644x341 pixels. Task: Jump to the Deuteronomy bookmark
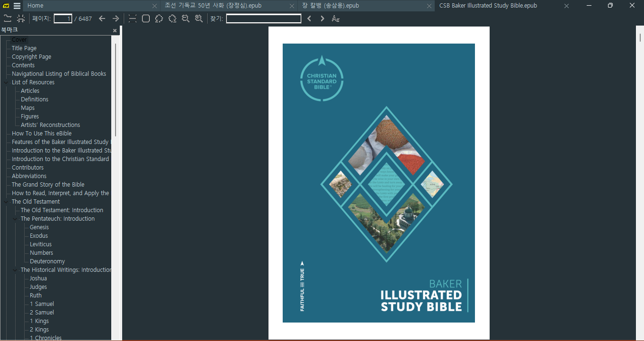tap(47, 261)
